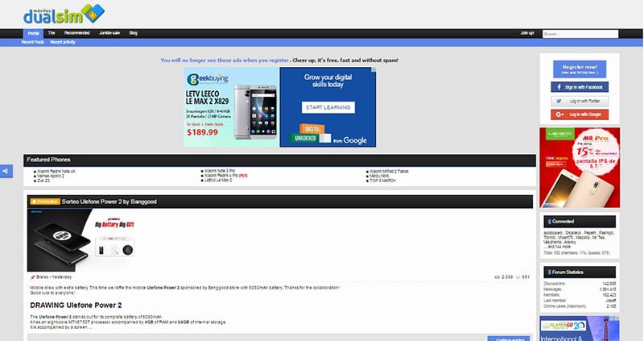Open the Recommended menu
The height and width of the screenshot is (341, 644).
76,33
